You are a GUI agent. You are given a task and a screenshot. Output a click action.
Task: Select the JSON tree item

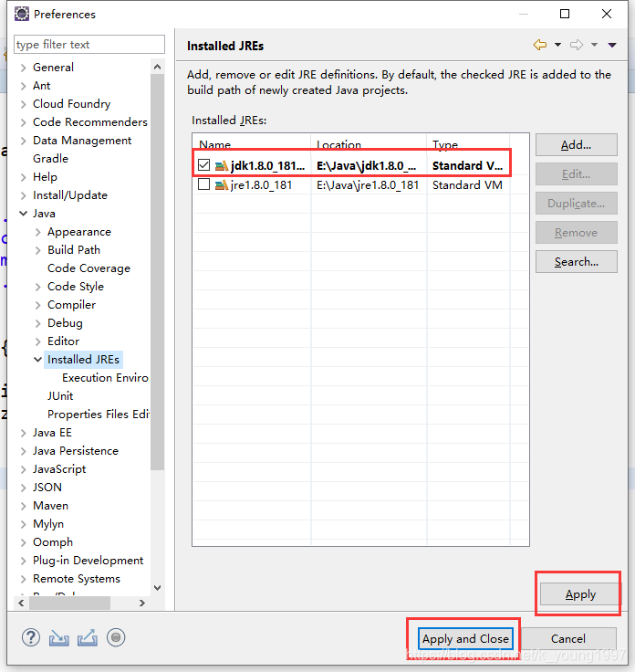click(x=47, y=488)
